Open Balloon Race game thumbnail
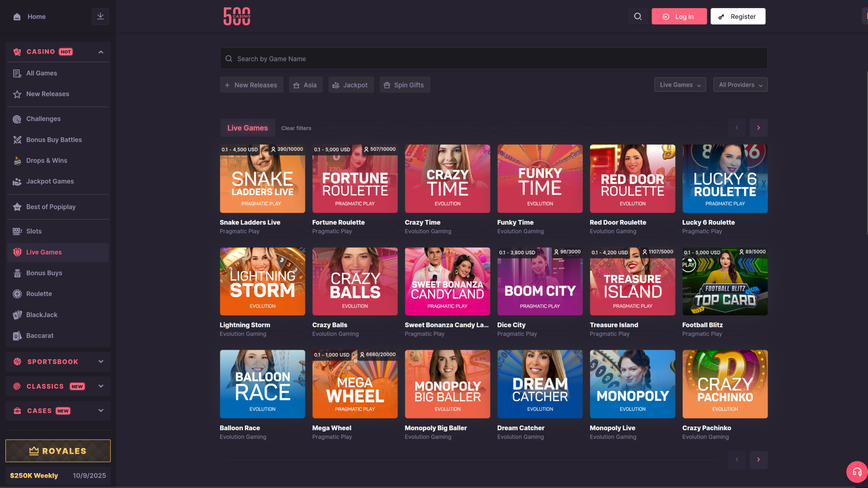868x488 pixels. tap(263, 384)
